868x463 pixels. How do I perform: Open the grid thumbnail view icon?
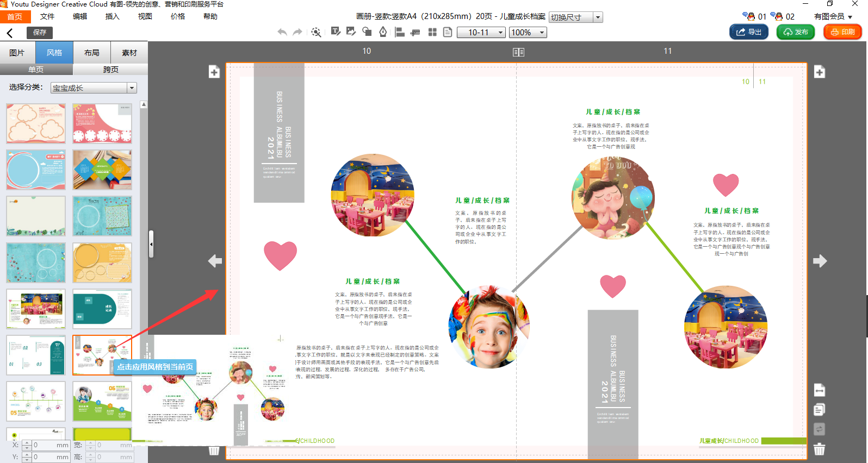[x=432, y=32]
